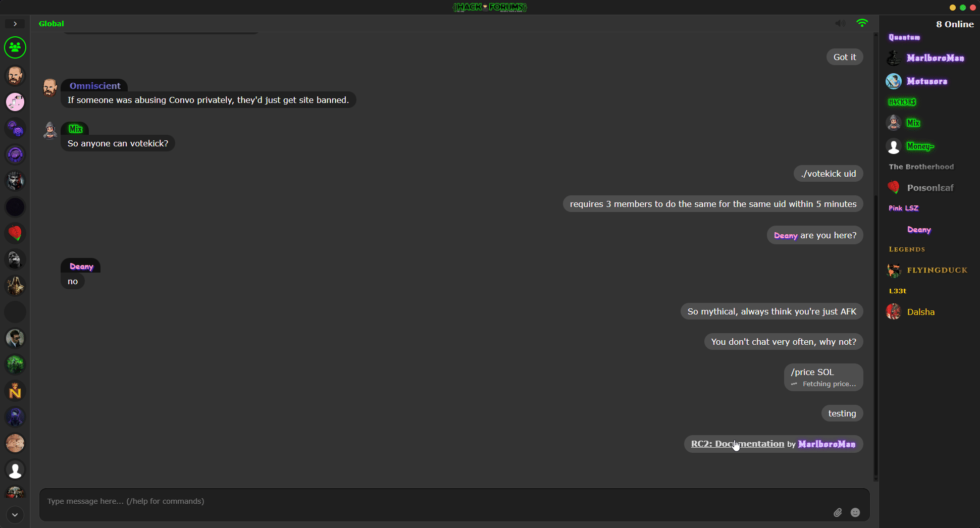Click the 'So mythical' AFK message bubble
The image size is (980, 528).
coord(772,311)
